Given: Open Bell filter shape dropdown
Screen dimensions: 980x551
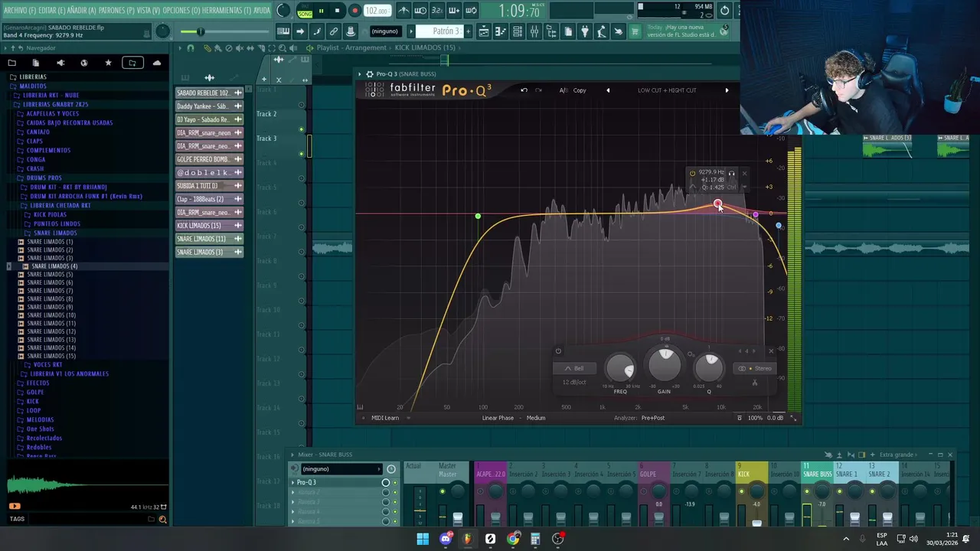Looking at the screenshot, I should click(573, 368).
